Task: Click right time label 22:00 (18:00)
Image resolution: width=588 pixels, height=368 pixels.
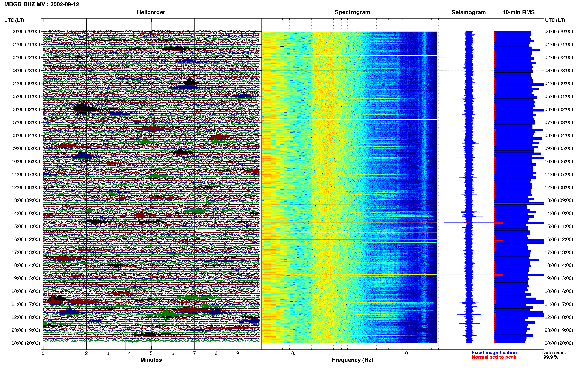Action: pos(559,317)
